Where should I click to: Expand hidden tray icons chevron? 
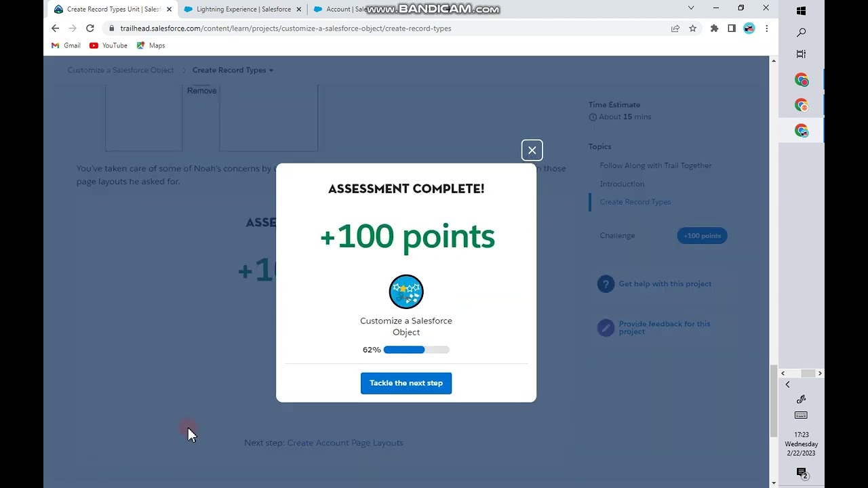coord(787,384)
